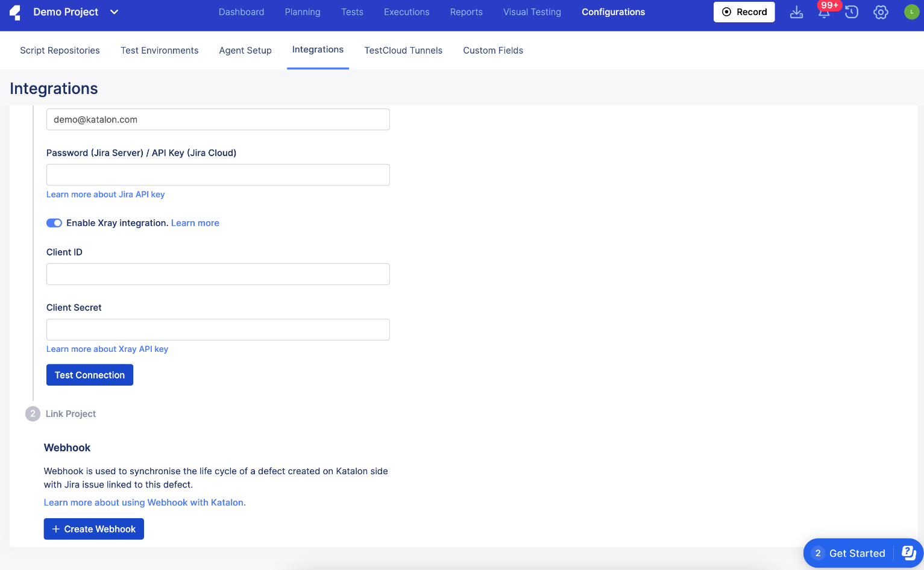This screenshot has width=924, height=570.
Task: Open the Get Started button
Action: pos(856,553)
